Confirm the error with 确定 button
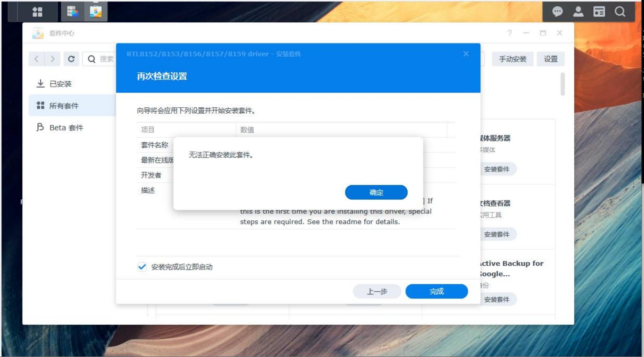644x357 pixels. [x=376, y=192]
